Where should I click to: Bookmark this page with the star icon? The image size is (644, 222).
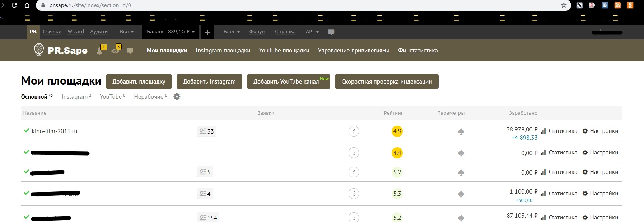[x=564, y=5]
